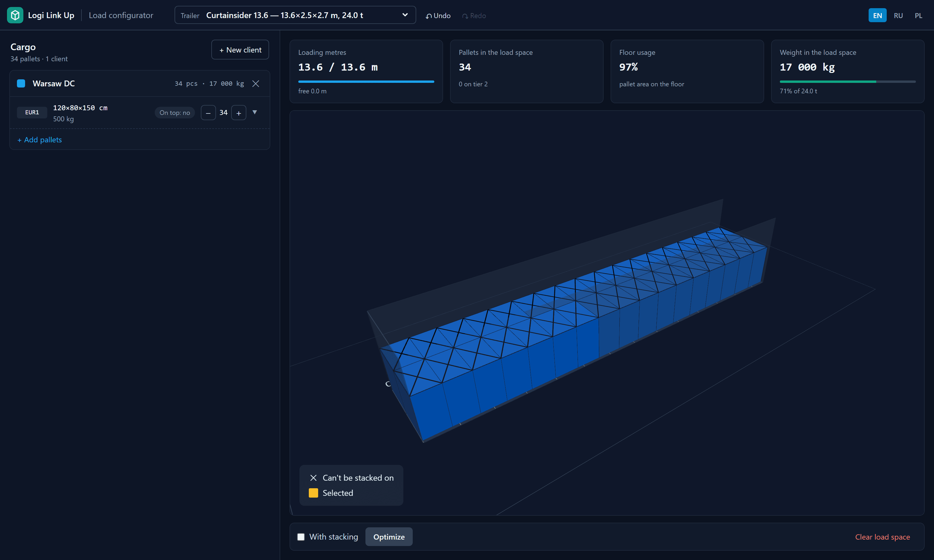The height and width of the screenshot is (560, 934).
Task: Switch language to EN
Action: (x=877, y=15)
